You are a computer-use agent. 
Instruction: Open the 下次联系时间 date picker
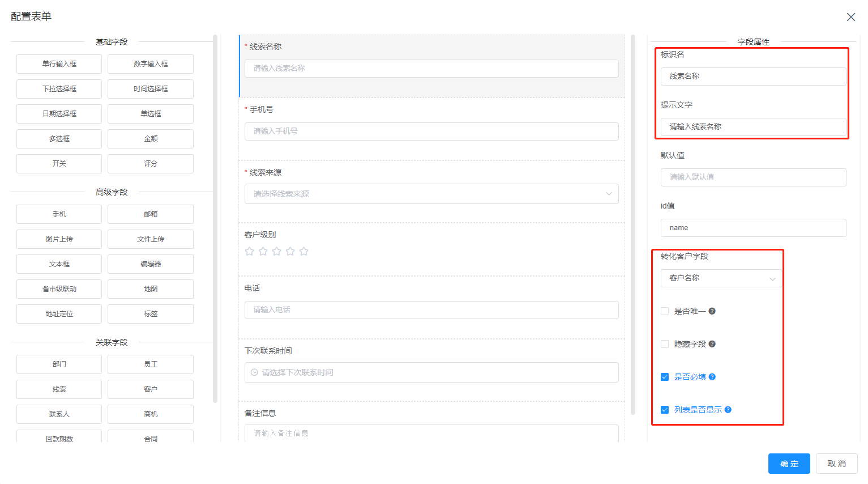pos(431,372)
